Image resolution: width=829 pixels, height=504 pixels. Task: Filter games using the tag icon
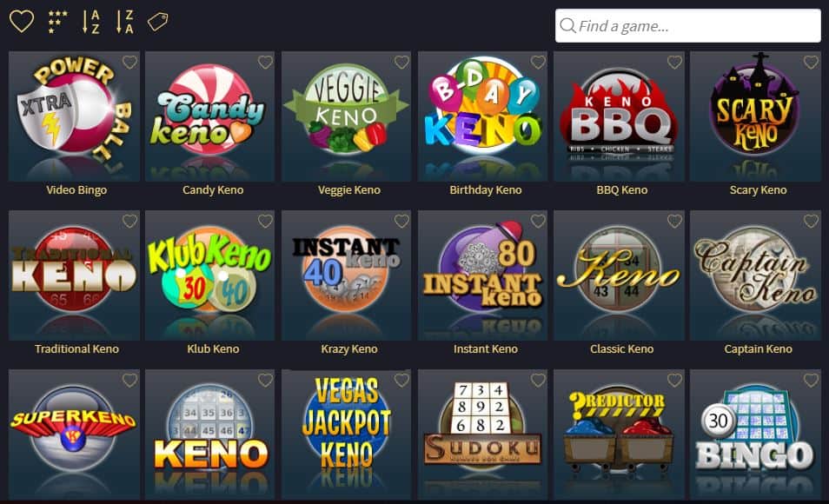pos(157,22)
